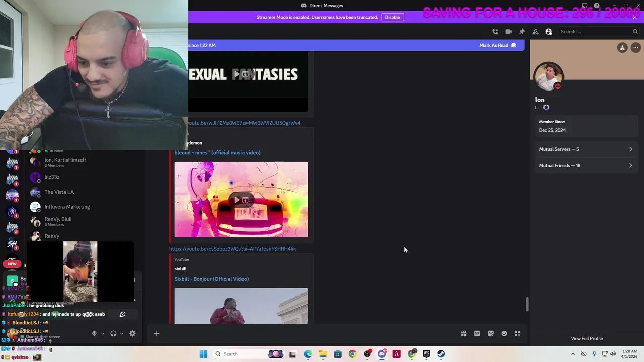
Task: Click the NEW unread indicator pill
Action: click(x=12, y=264)
